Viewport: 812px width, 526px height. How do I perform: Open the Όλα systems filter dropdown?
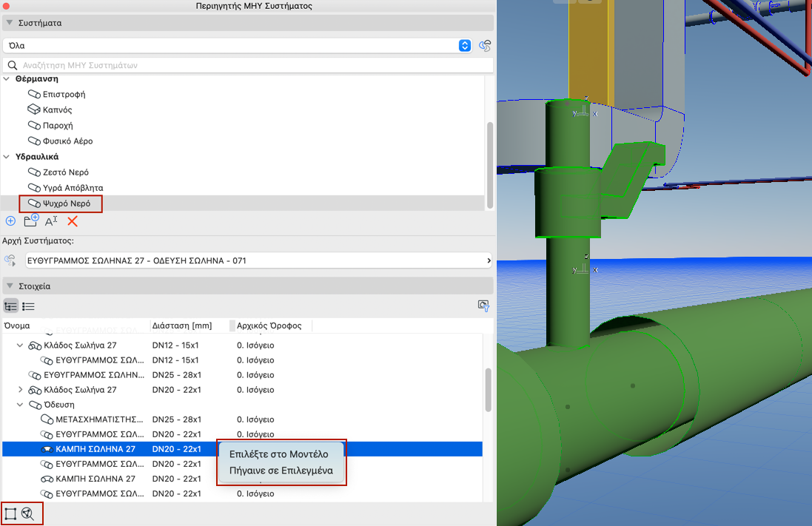237,46
